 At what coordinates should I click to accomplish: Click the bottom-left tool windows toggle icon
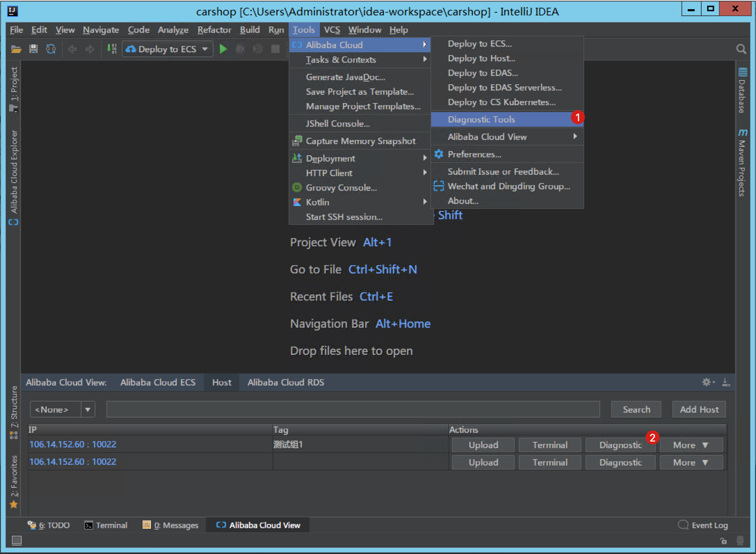pyautogui.click(x=17, y=540)
